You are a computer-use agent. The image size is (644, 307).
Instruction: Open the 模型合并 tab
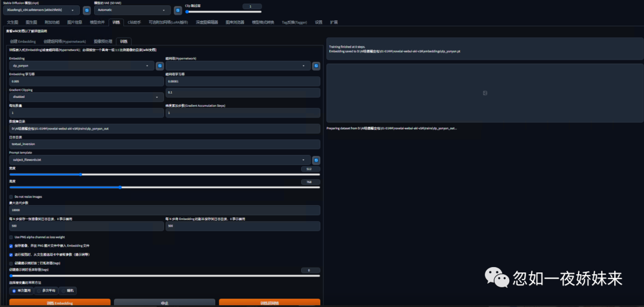click(97, 22)
